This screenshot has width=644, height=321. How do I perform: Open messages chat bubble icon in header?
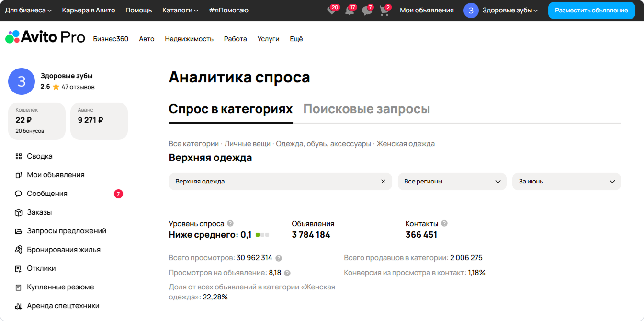pos(367,11)
